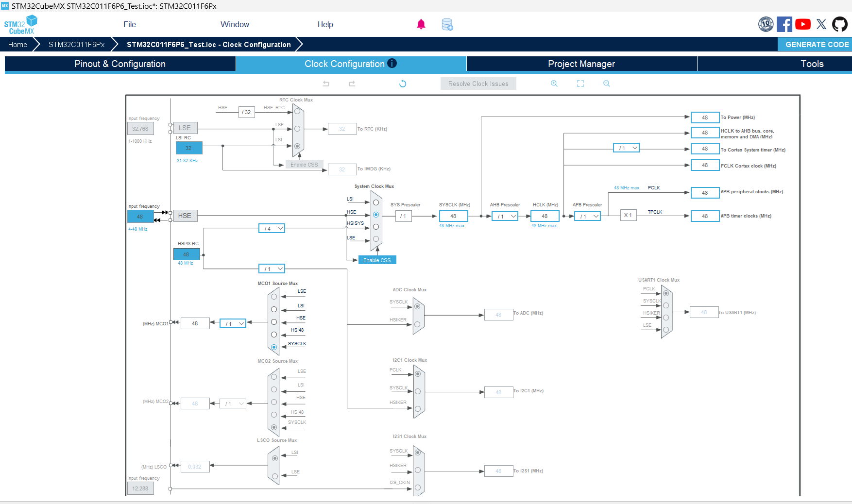This screenshot has height=504, width=852.
Task: Click the LSI RC 32 value box
Action: (x=189, y=148)
